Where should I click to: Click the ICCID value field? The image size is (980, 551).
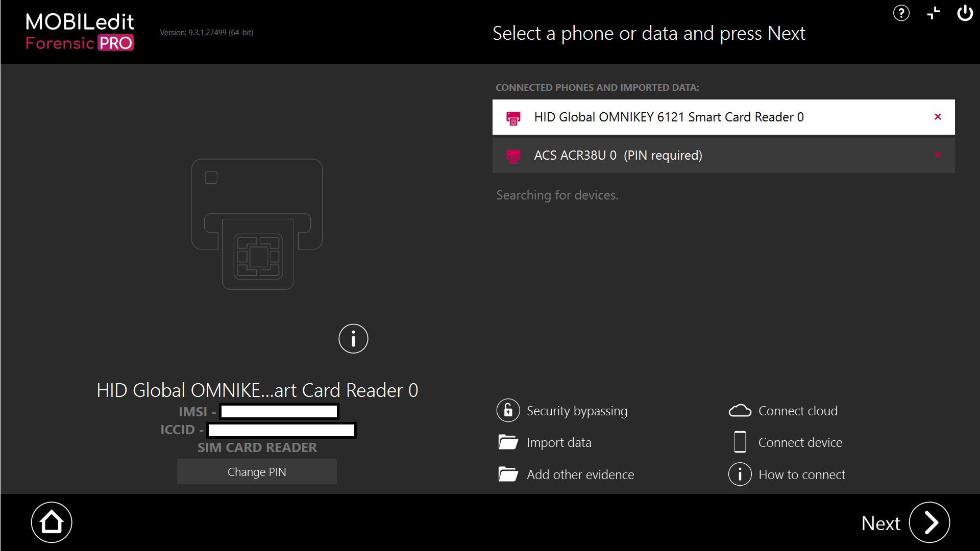pos(281,430)
